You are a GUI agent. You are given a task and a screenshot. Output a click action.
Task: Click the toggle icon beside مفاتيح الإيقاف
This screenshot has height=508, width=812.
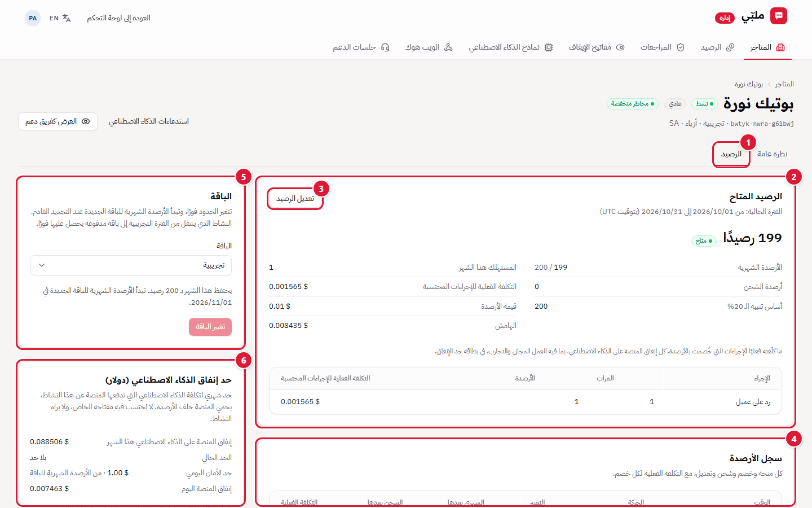(x=620, y=47)
